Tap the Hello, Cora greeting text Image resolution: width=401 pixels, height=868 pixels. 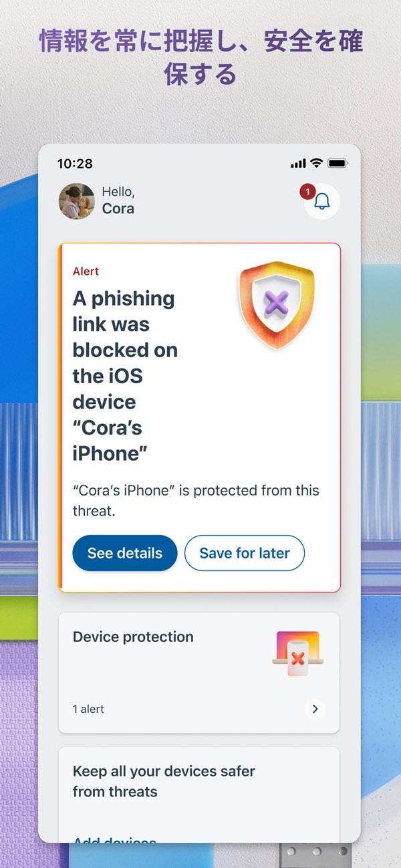pyautogui.click(x=118, y=201)
